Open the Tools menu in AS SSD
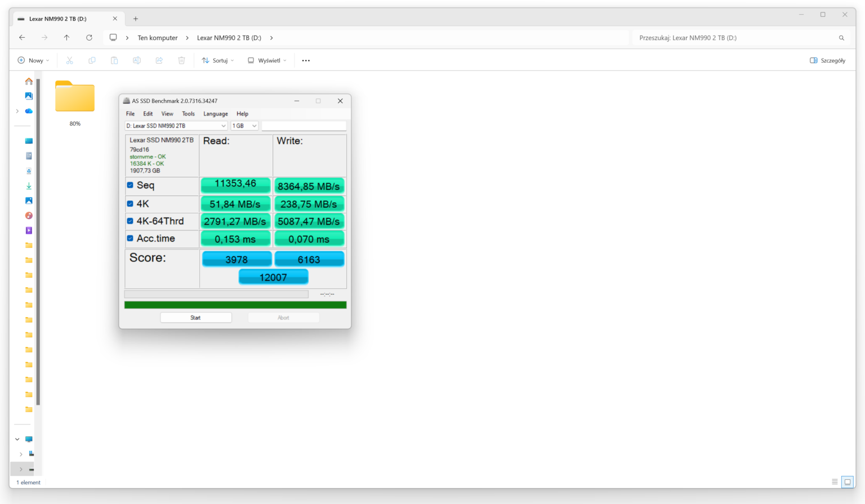 tap(188, 114)
